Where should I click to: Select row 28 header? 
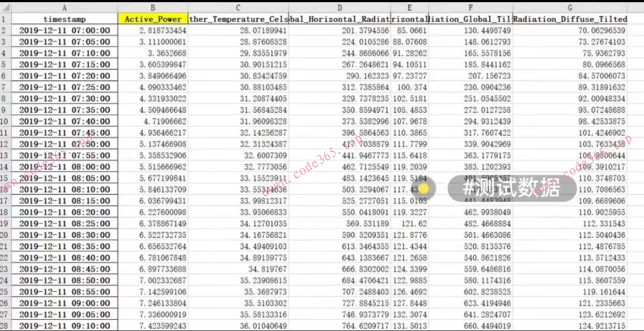(5, 325)
